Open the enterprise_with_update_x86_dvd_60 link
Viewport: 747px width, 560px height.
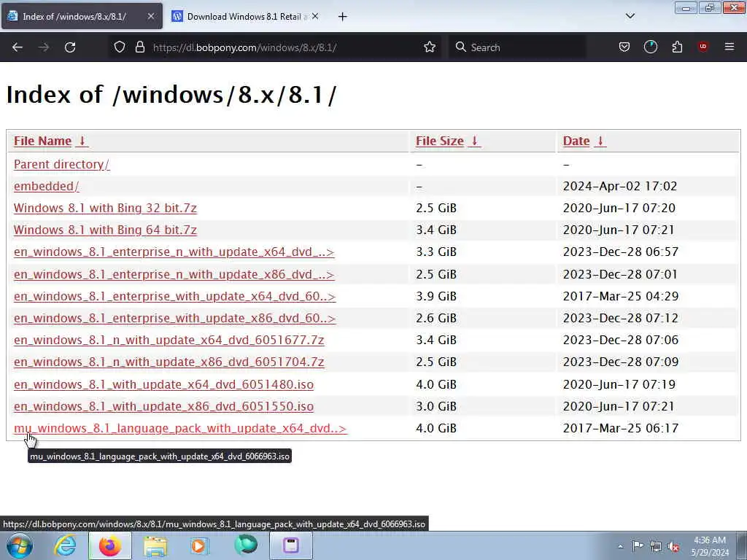coord(175,318)
